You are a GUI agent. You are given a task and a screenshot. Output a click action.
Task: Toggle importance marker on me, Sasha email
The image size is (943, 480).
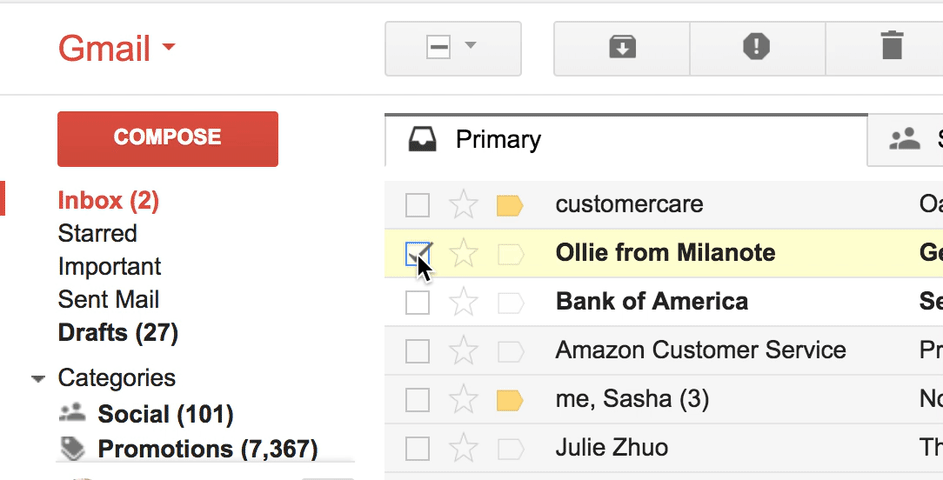[510, 401]
